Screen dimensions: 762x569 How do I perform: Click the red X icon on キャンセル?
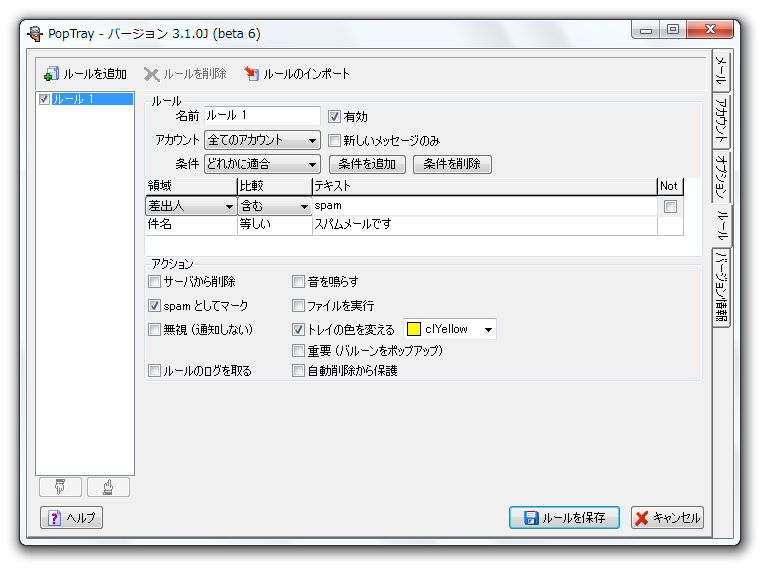coord(641,518)
